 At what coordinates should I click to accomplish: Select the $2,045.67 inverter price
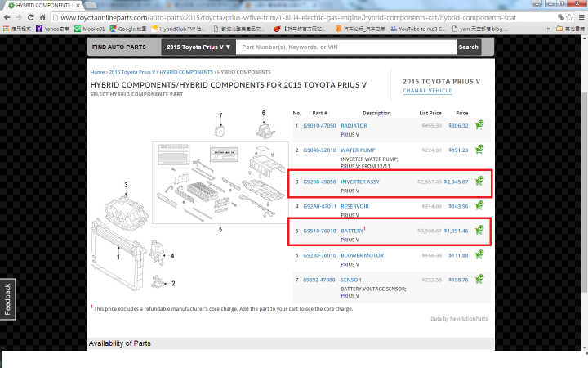(x=456, y=182)
